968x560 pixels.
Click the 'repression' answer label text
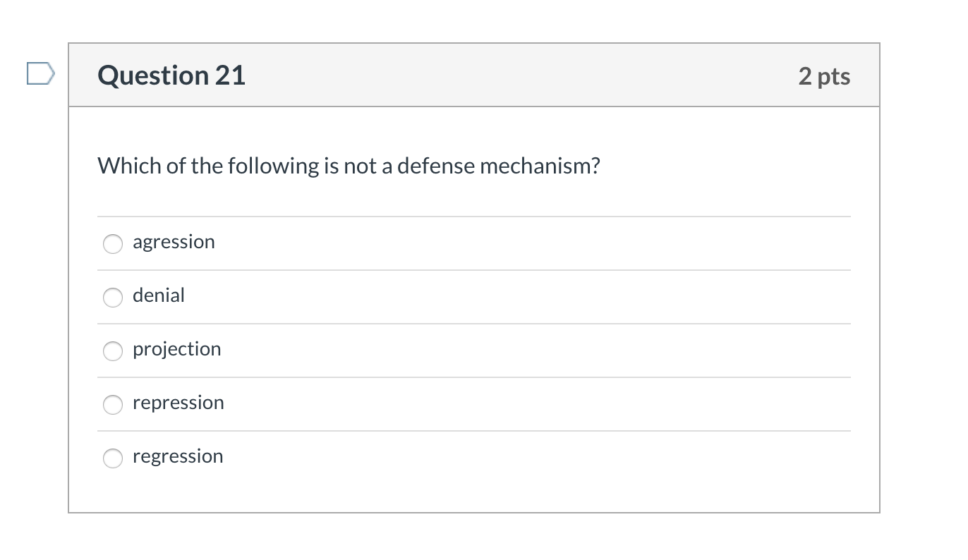178,403
